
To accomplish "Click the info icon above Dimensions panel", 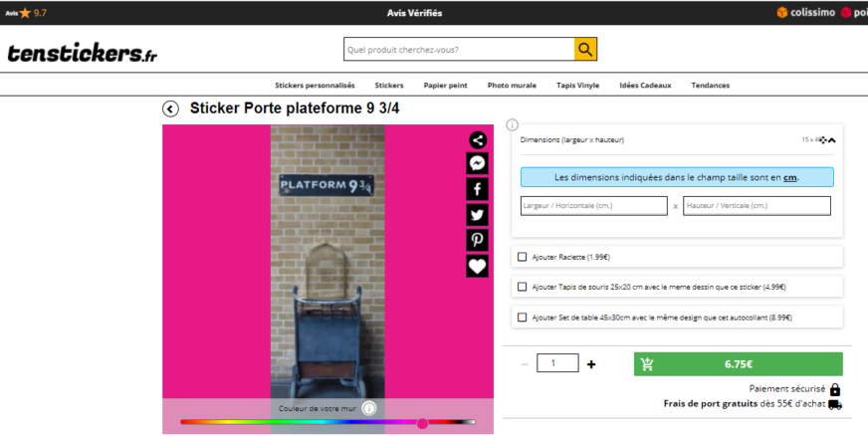I will 512,125.
